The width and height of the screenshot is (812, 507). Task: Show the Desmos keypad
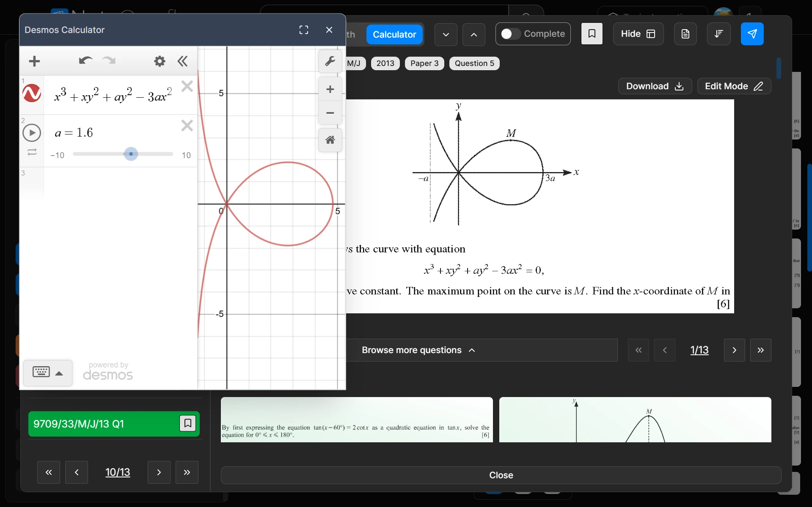click(x=48, y=373)
